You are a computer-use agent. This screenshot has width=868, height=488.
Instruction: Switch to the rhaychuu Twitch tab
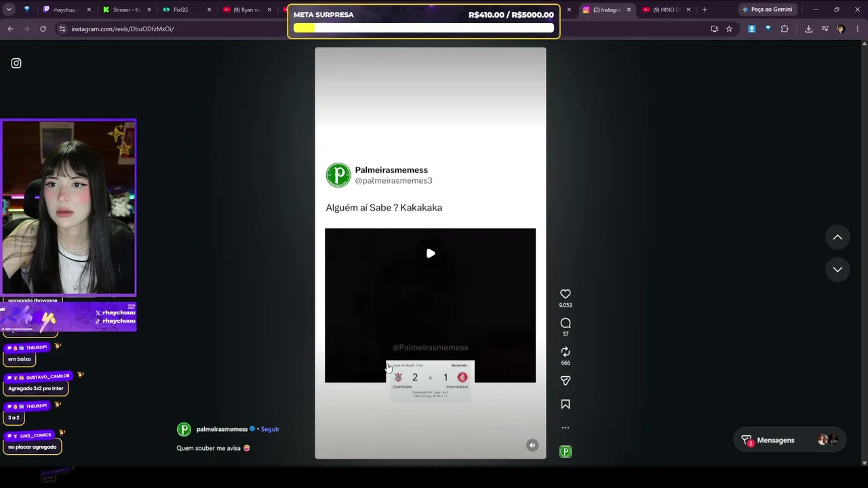[64, 9]
